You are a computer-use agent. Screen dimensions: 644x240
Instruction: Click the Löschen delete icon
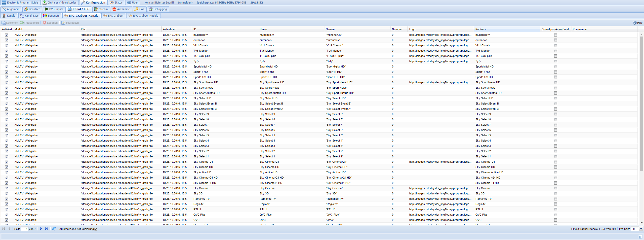point(45,23)
